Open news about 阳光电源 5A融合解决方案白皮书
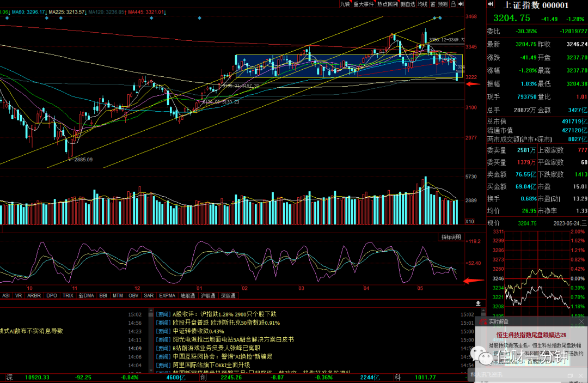The width and height of the screenshot is (588, 383). pos(233,339)
